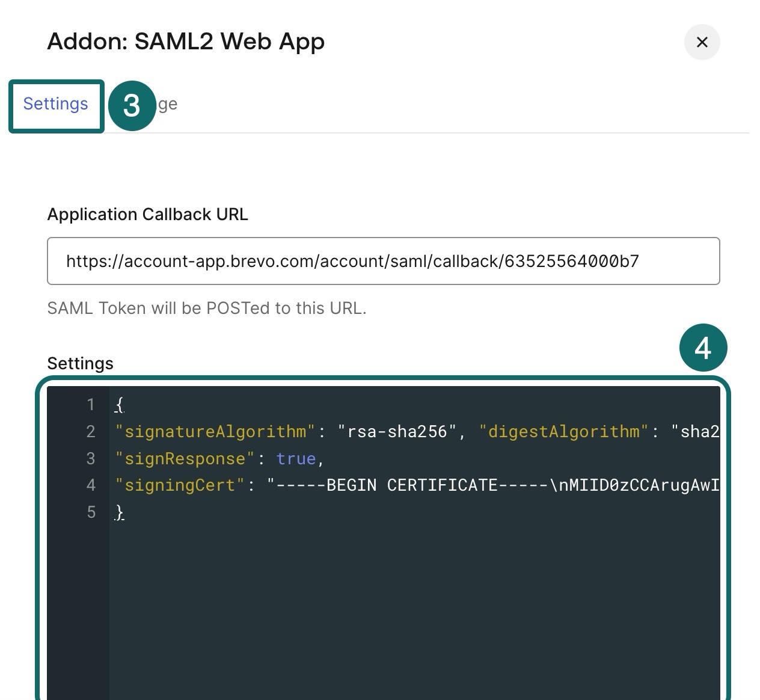Click the step 4 annotation badge
760x700 pixels.
[x=702, y=347]
